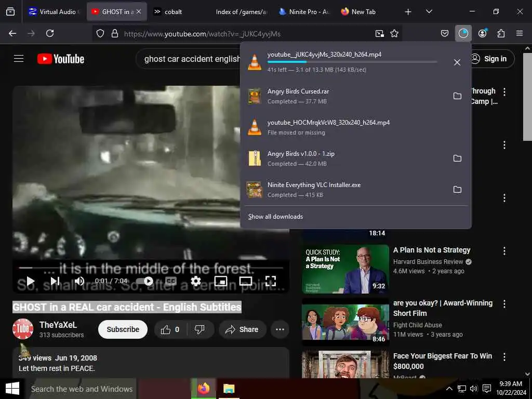
Task: Click Show all downloads
Action: 275,217
